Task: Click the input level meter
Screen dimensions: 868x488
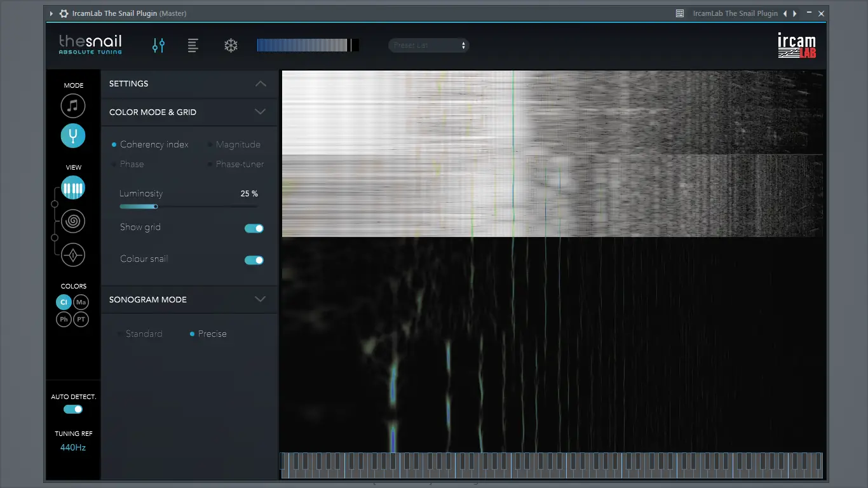Action: tap(308, 45)
